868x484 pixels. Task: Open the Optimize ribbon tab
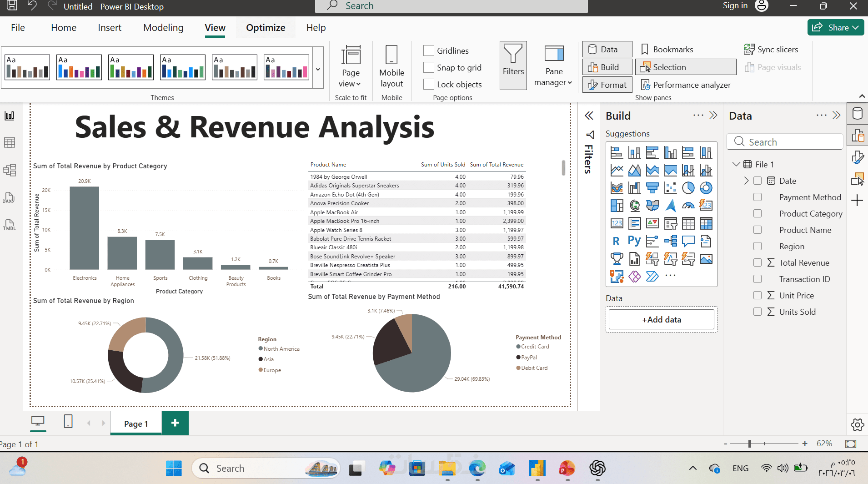pos(266,28)
